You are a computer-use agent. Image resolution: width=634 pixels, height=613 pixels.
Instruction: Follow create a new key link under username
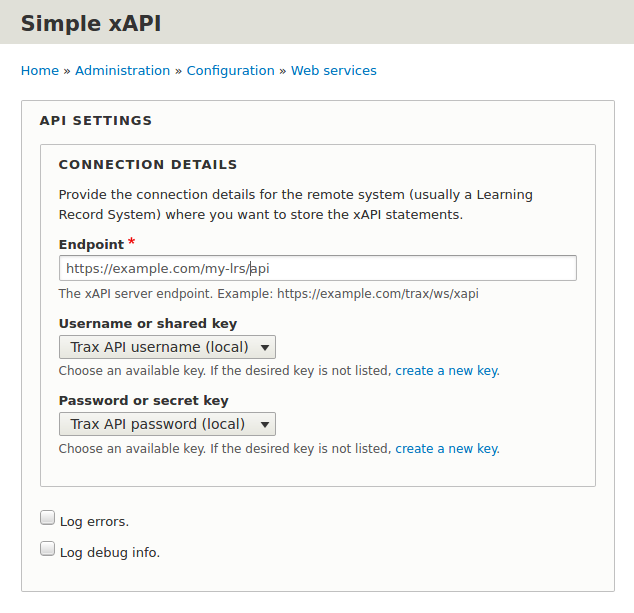(446, 371)
